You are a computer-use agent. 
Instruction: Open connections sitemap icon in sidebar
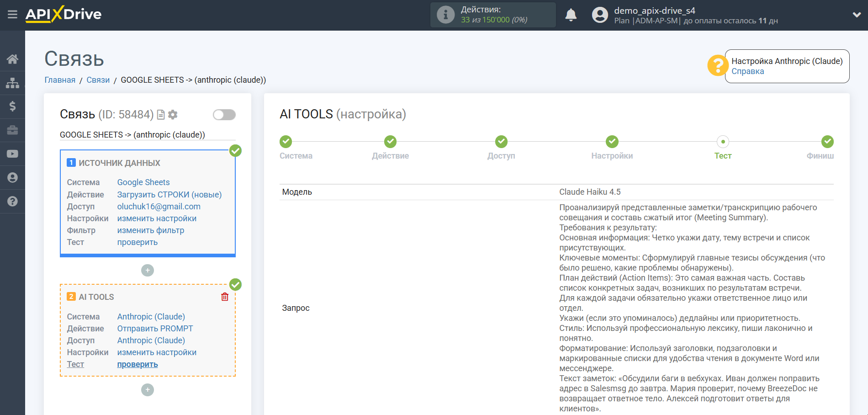pos(12,83)
